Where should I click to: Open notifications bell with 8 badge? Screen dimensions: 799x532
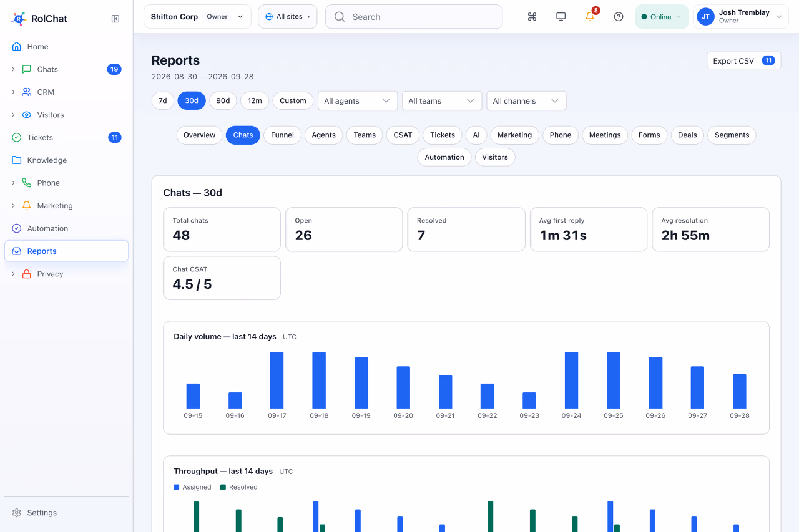coord(590,17)
